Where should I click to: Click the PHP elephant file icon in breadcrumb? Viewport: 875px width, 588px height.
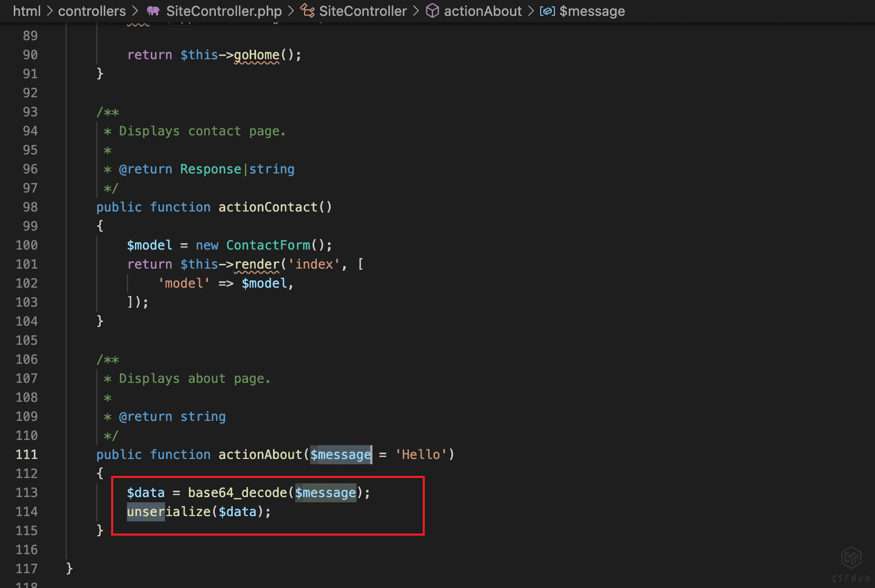[x=153, y=11]
